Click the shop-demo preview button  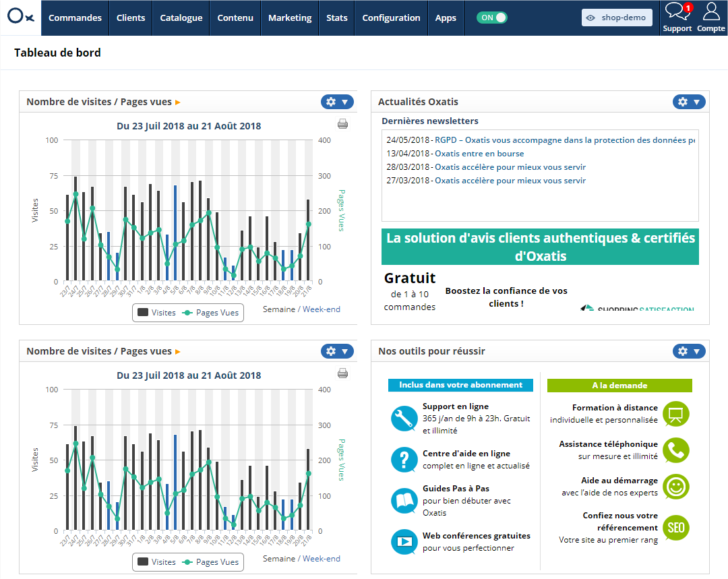click(x=617, y=18)
